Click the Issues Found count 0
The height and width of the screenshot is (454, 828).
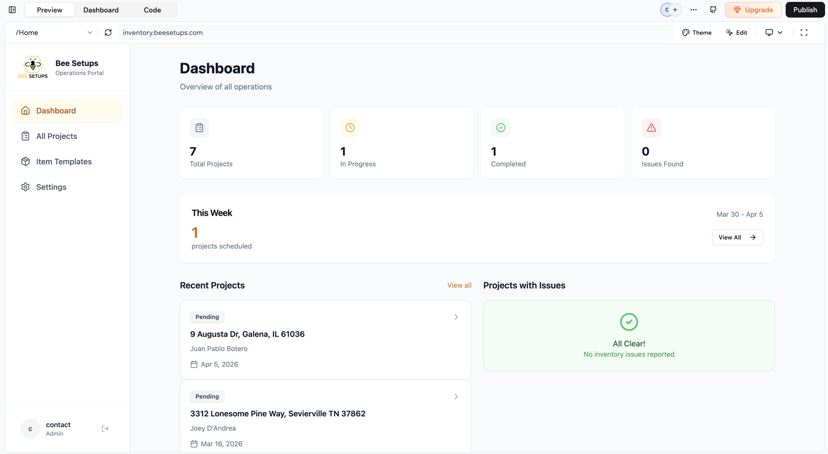point(645,152)
